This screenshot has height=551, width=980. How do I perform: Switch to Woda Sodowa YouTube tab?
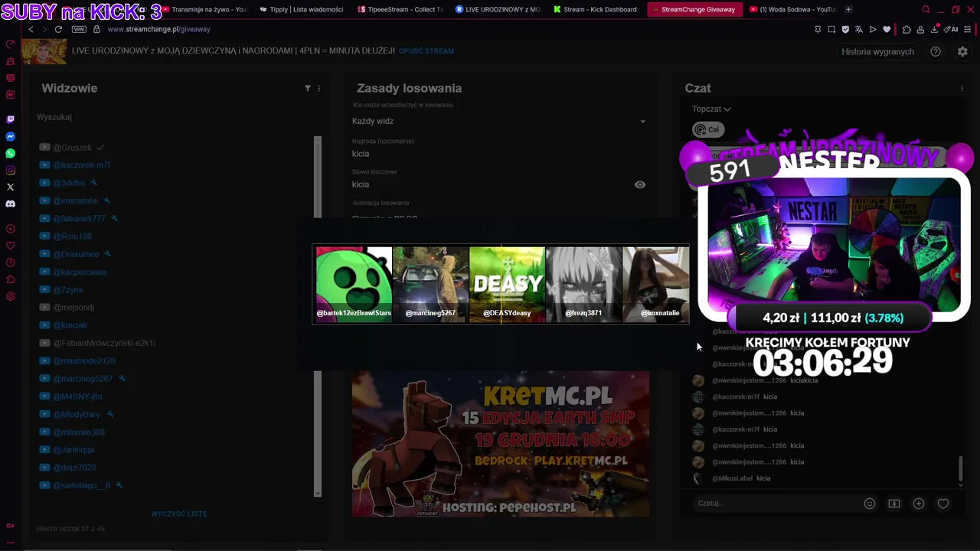coord(792,9)
